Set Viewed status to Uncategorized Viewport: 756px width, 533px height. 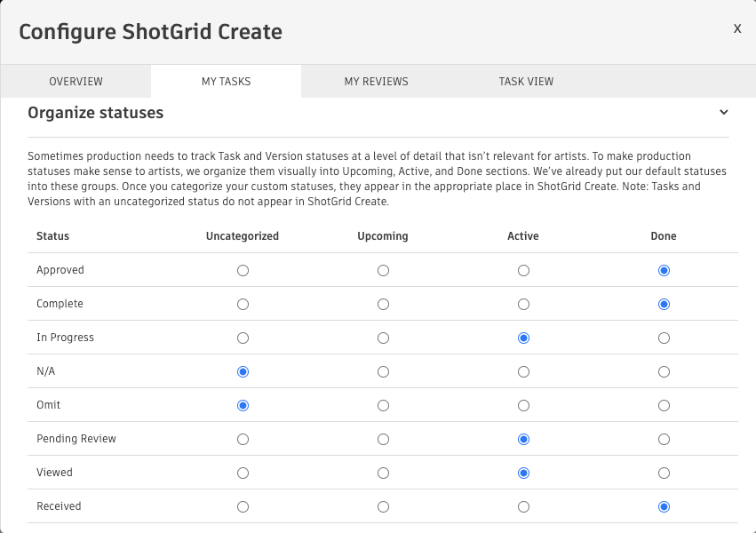(243, 473)
